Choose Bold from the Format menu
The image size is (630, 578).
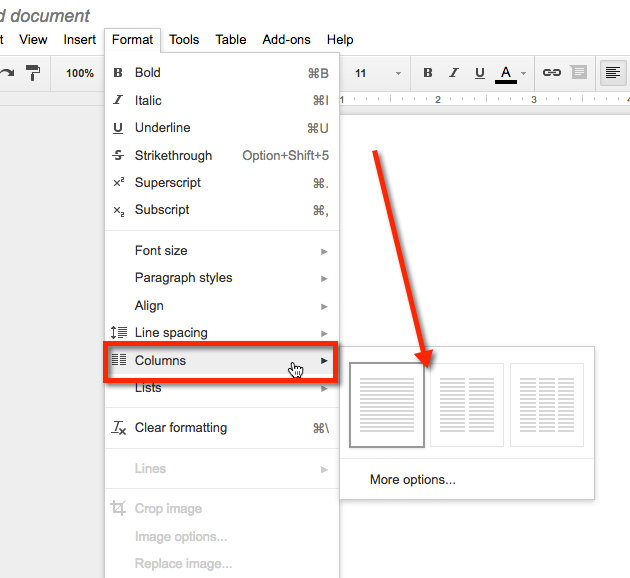(x=222, y=73)
